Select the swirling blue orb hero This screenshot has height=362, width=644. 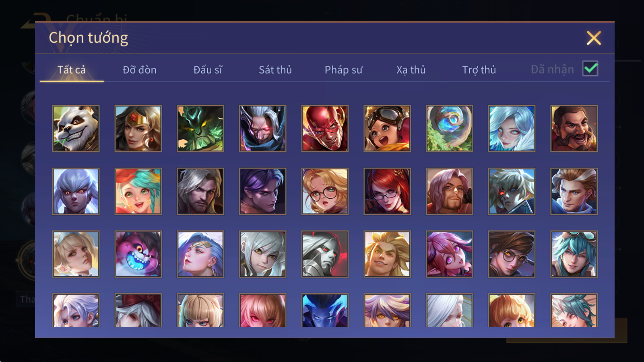click(x=450, y=129)
